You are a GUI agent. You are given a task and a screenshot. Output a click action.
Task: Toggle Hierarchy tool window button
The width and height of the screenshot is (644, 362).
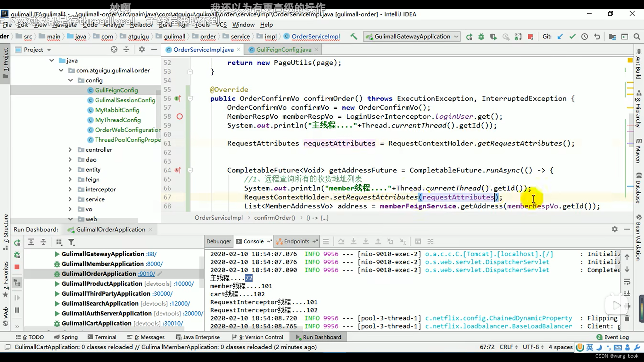coord(639,109)
